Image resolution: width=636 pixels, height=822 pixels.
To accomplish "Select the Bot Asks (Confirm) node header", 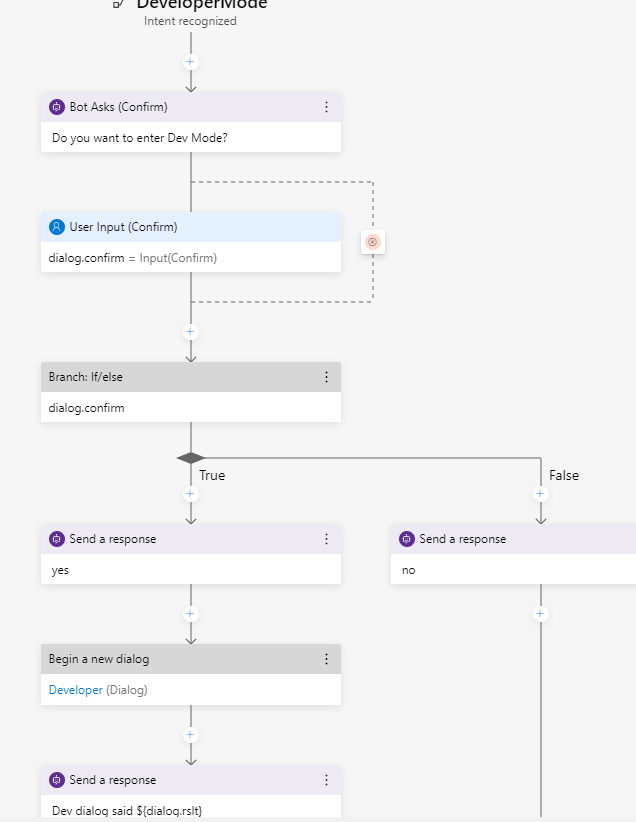I will [191, 107].
